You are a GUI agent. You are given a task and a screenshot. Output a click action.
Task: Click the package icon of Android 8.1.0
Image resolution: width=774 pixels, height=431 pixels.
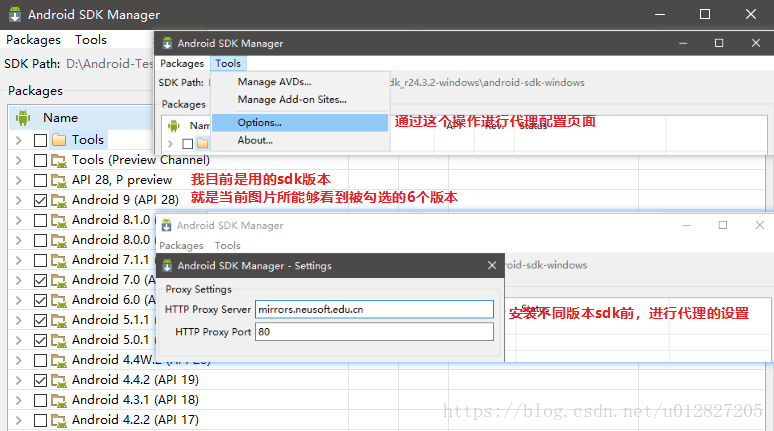click(x=59, y=220)
